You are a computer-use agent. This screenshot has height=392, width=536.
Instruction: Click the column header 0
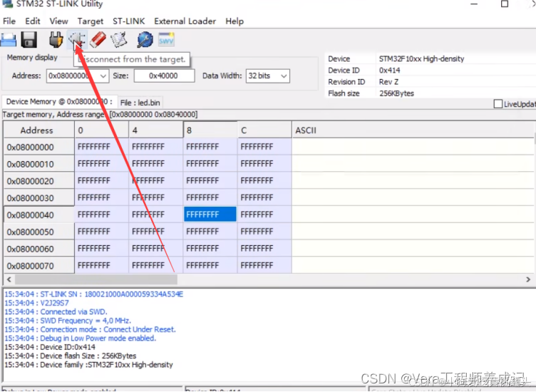[101, 130]
